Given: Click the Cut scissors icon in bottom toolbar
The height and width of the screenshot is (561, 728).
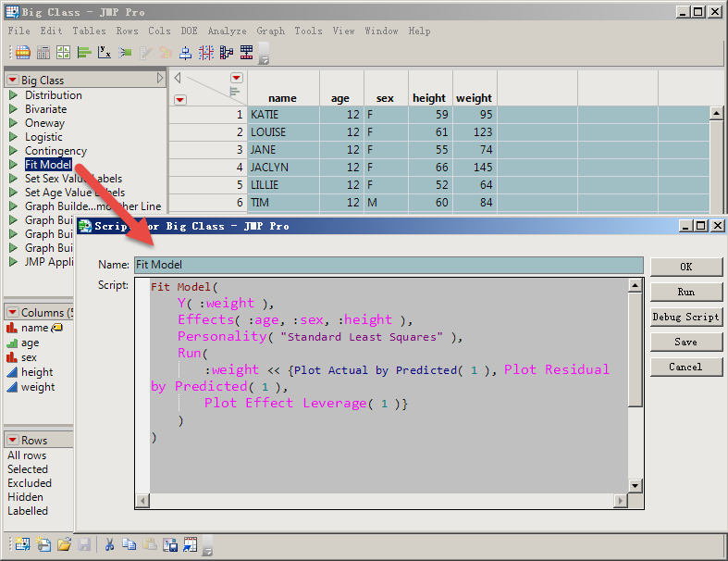Looking at the screenshot, I should (109, 545).
